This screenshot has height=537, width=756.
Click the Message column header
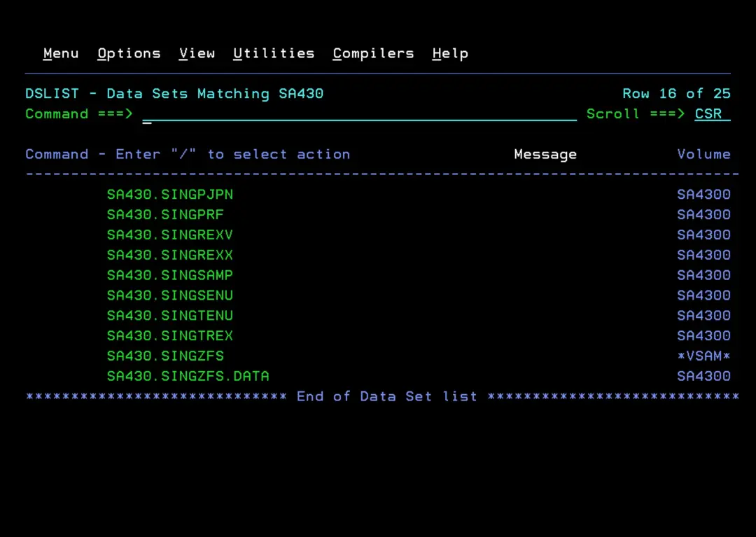pyautogui.click(x=545, y=154)
